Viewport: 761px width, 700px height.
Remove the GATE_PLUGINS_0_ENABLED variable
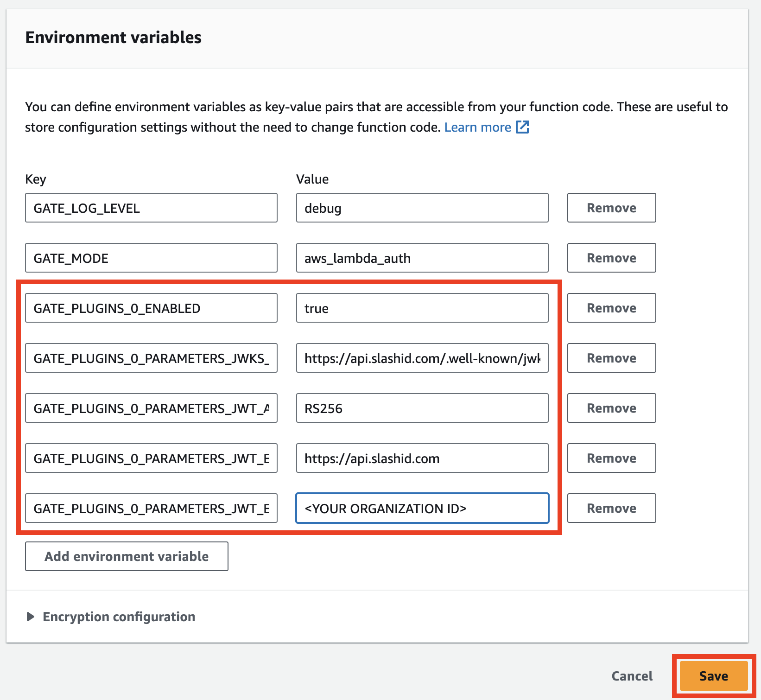pyautogui.click(x=611, y=308)
